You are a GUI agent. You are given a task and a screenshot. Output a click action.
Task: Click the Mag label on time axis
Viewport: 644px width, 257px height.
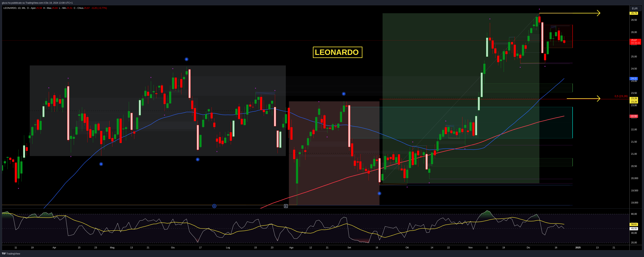(112, 248)
